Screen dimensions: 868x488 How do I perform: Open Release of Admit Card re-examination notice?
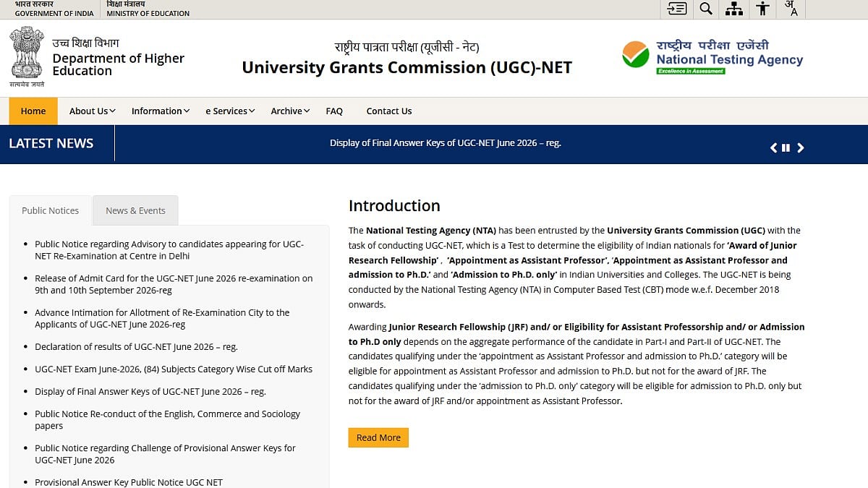pyautogui.click(x=174, y=284)
